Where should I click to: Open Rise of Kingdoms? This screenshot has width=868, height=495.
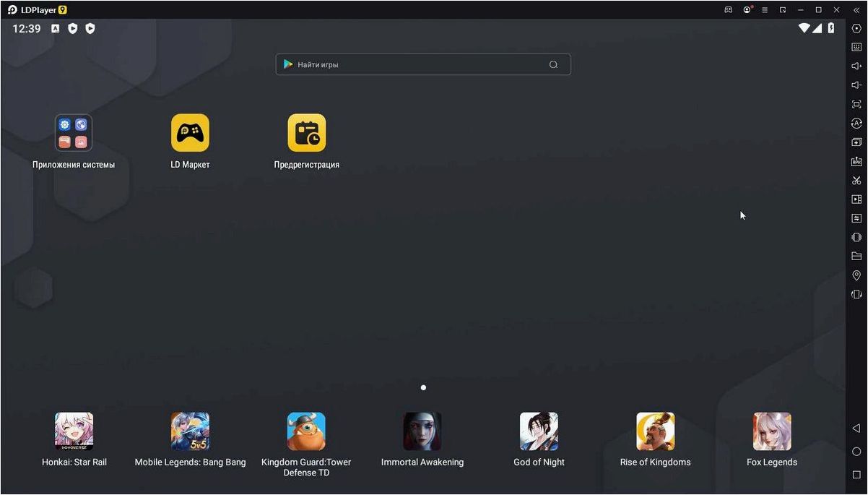[x=655, y=431]
